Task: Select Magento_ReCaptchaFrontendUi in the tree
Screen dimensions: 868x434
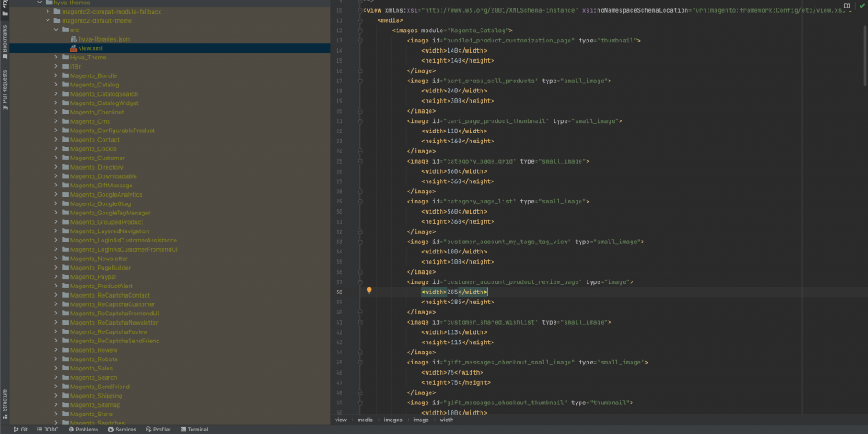Action: [114, 314]
